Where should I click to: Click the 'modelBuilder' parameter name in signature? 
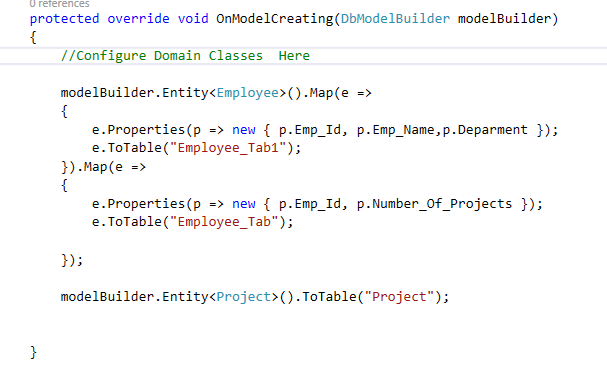(504, 19)
